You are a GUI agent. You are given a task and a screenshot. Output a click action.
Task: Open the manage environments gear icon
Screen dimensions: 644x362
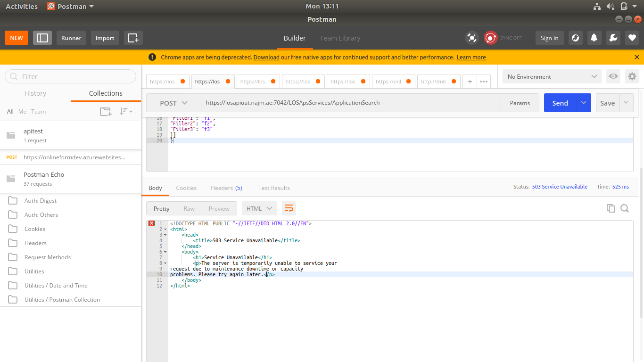point(632,76)
